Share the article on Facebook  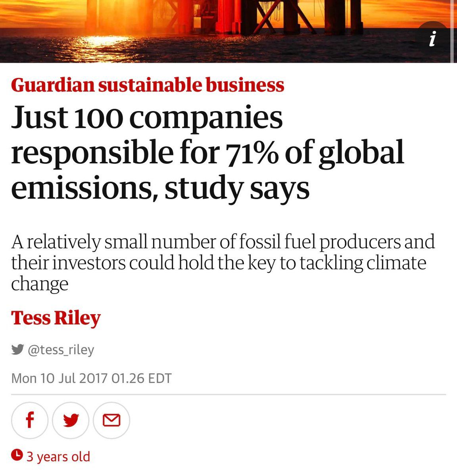30,420
